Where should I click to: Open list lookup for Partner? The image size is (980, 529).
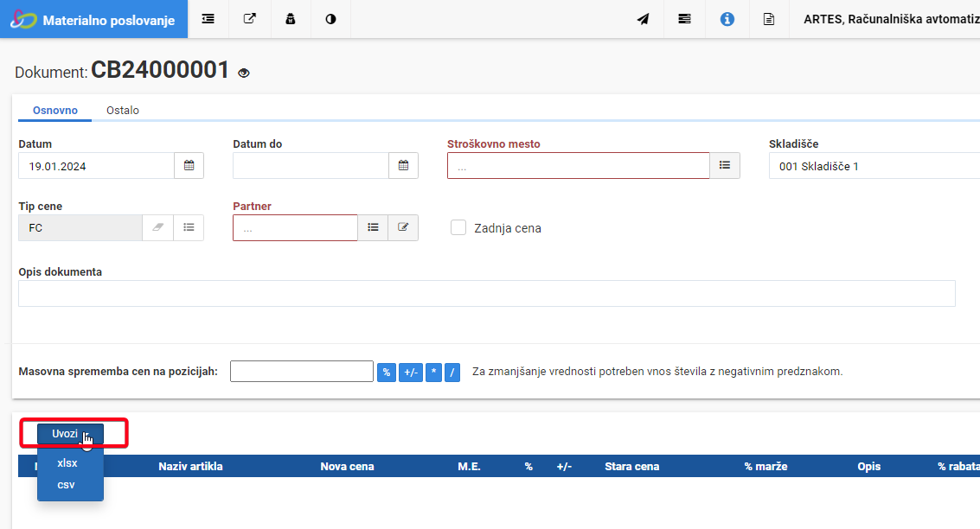373,227
